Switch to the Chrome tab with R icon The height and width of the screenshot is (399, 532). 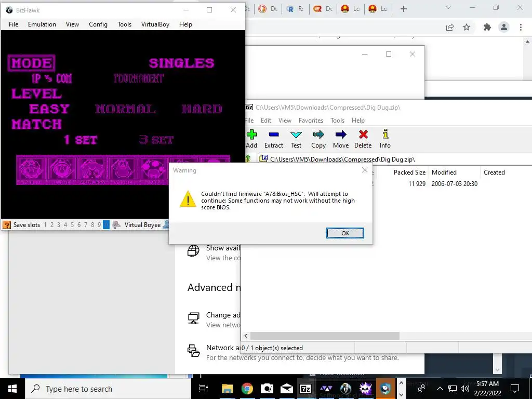pyautogui.click(x=295, y=9)
